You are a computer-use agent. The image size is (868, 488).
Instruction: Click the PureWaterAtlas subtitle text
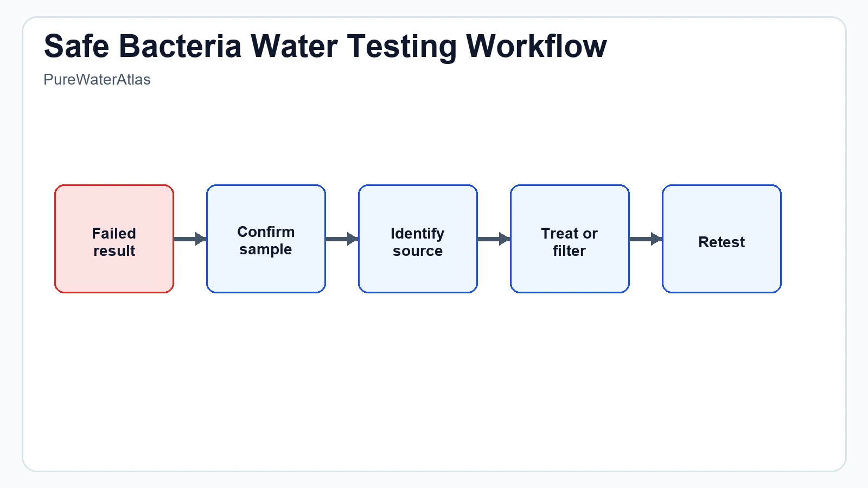[x=97, y=80]
